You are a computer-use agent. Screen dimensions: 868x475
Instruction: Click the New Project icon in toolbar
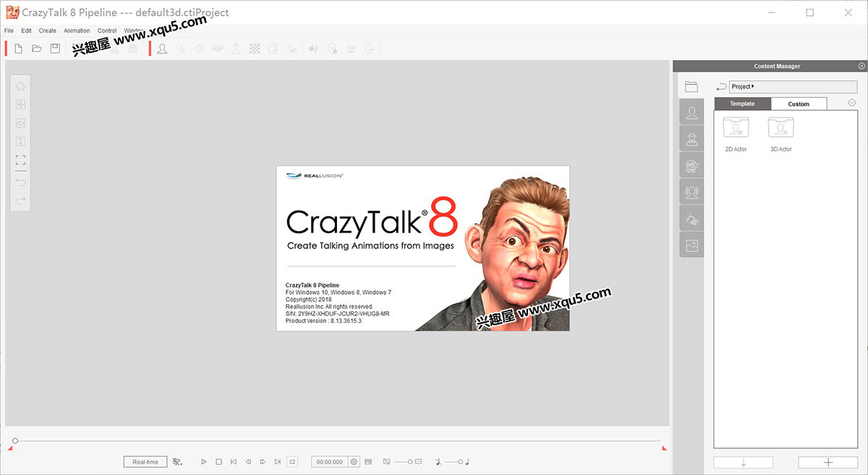tap(19, 49)
